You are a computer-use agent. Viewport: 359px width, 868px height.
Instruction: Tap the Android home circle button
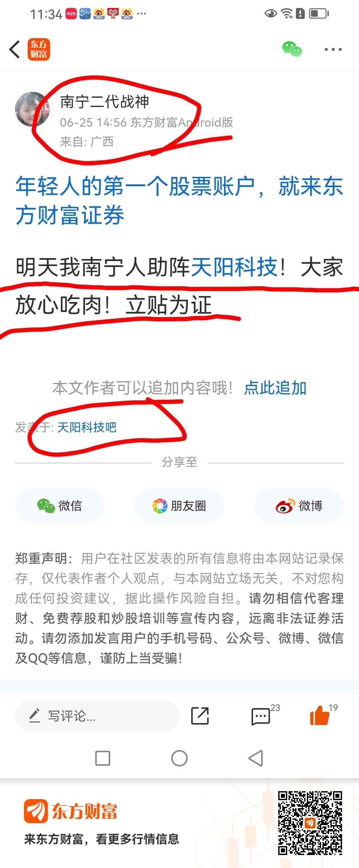pyautogui.click(x=179, y=759)
